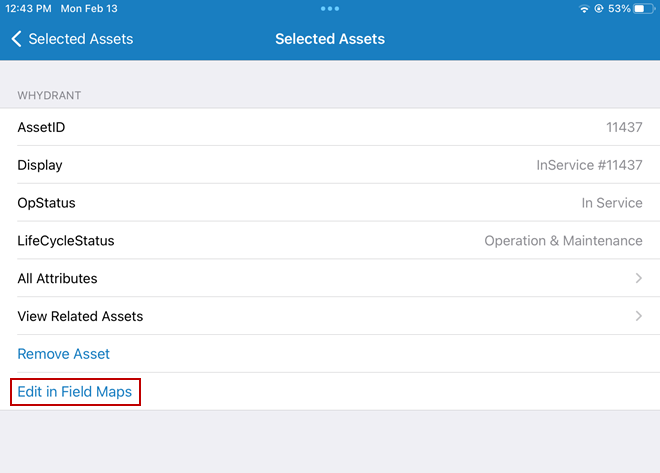Open Edit in Field Maps
660x473 pixels.
pos(75,392)
